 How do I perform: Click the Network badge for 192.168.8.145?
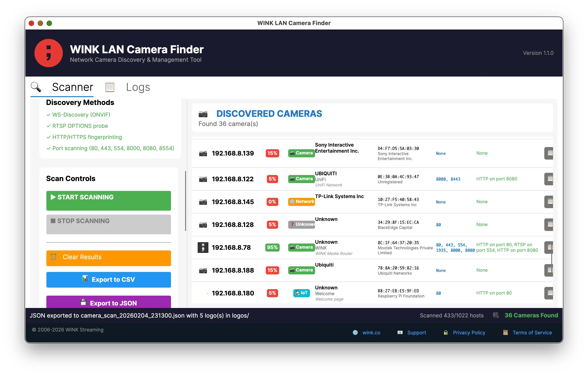[301, 202]
